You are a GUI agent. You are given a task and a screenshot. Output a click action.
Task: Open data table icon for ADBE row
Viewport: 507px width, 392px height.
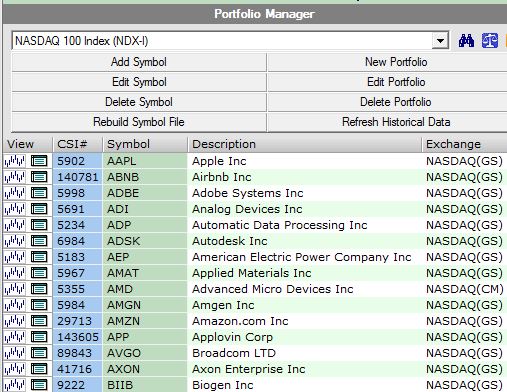tap(39, 193)
